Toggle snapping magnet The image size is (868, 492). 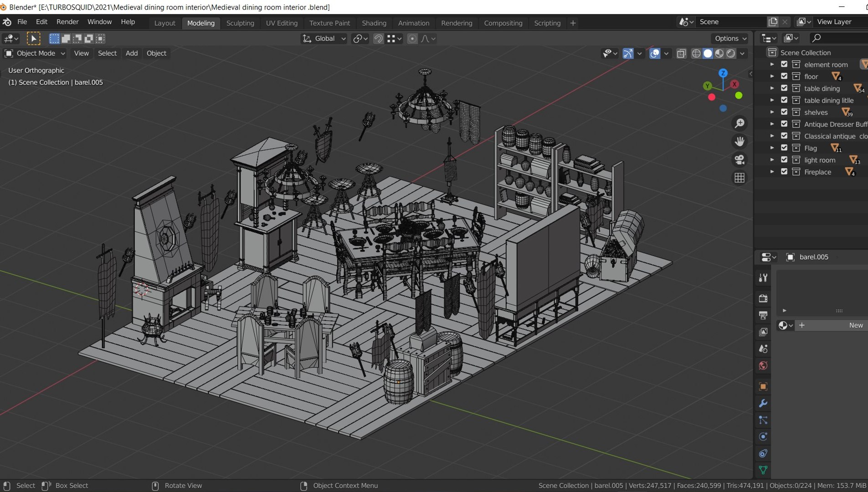coord(378,39)
